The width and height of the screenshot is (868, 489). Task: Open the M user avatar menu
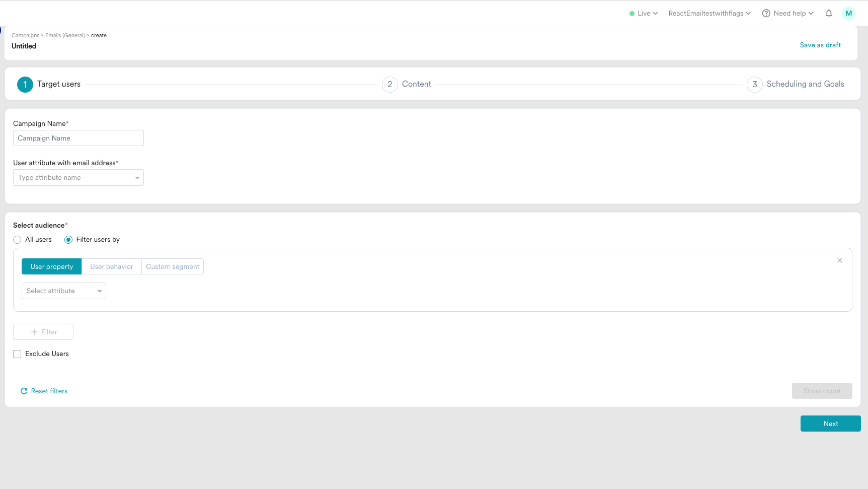tap(849, 14)
